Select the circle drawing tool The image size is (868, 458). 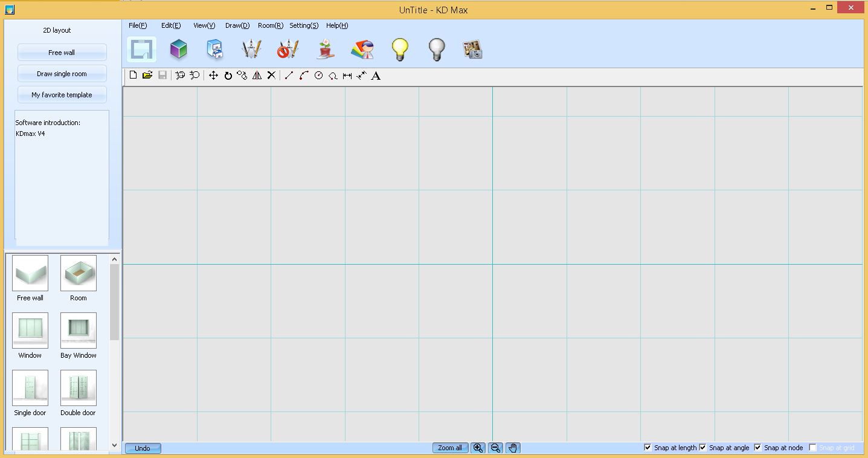point(318,76)
